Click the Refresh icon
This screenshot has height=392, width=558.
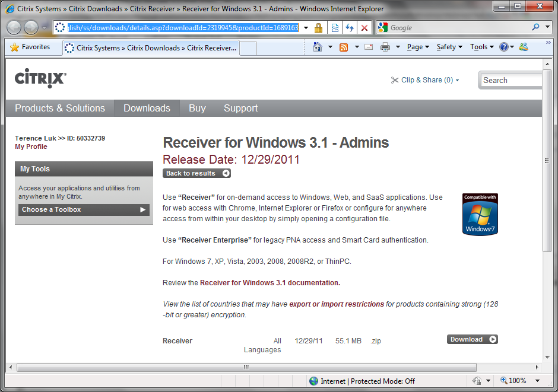tap(350, 28)
